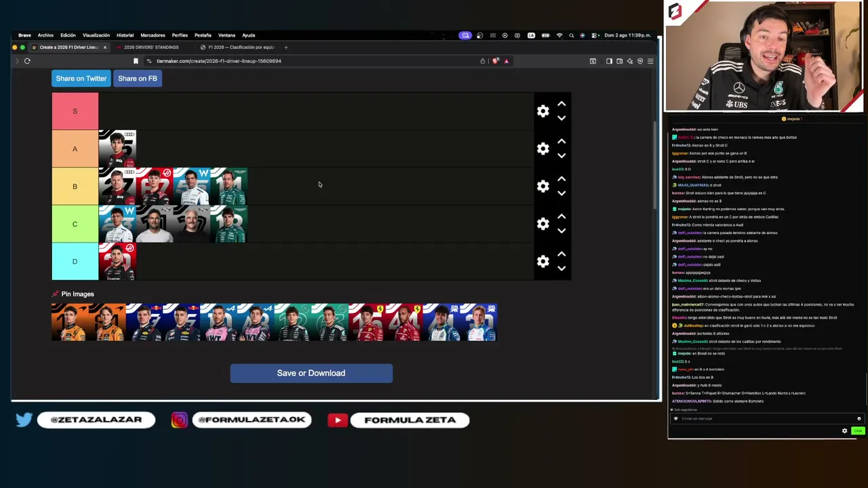868x488 pixels.
Task: Select the Williams number 55 driver in tier B
Action: pyautogui.click(x=192, y=186)
